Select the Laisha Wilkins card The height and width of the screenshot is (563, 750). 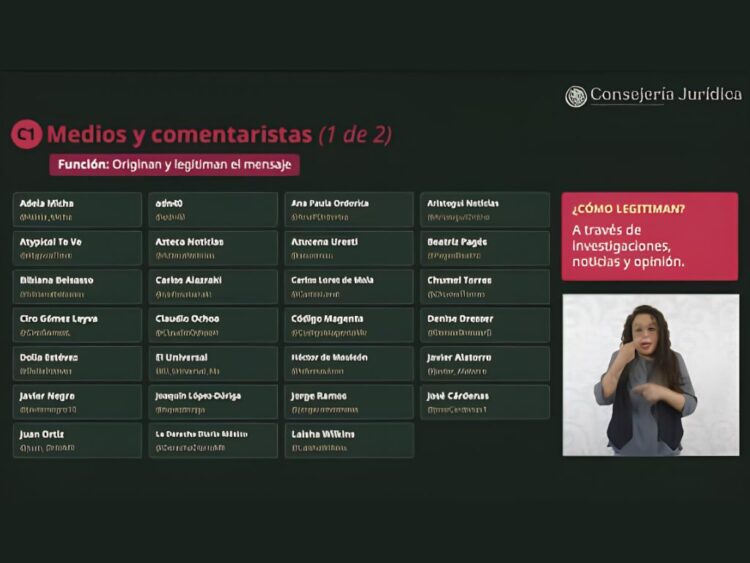click(349, 441)
